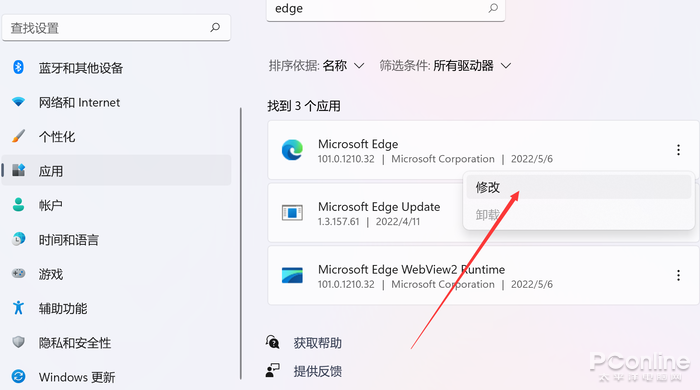Viewport: 700px width, 390px height.
Task: Click the sidebar vertical scrollbar
Action: [241, 243]
